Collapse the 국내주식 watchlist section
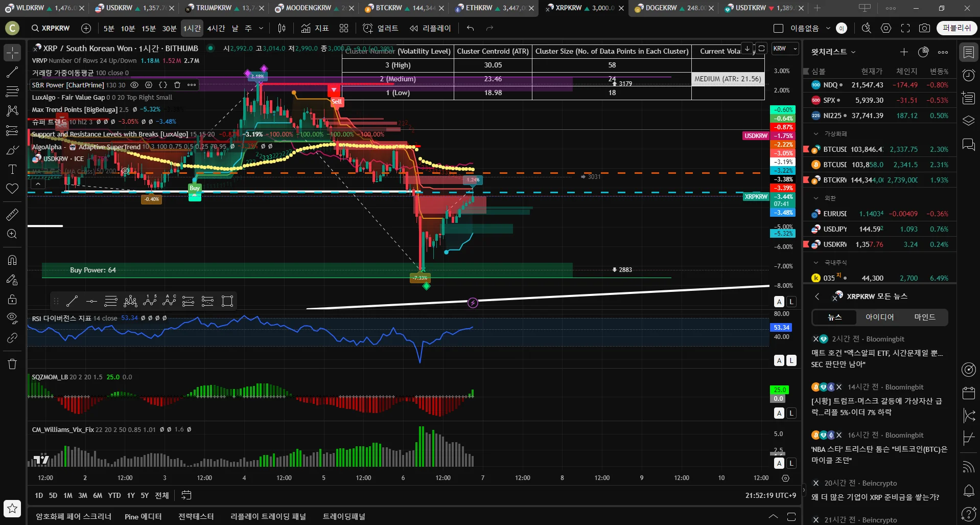Viewport: 980px width, 525px height. coord(816,263)
